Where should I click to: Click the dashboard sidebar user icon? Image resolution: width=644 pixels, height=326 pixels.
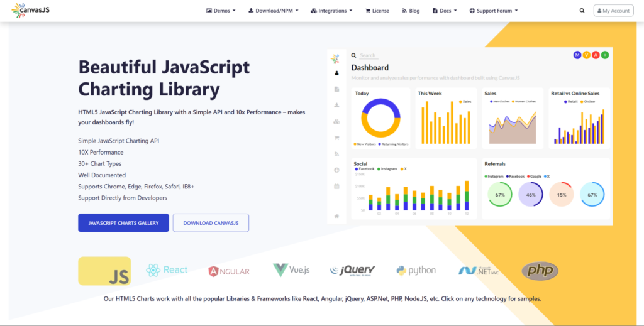coord(337,73)
